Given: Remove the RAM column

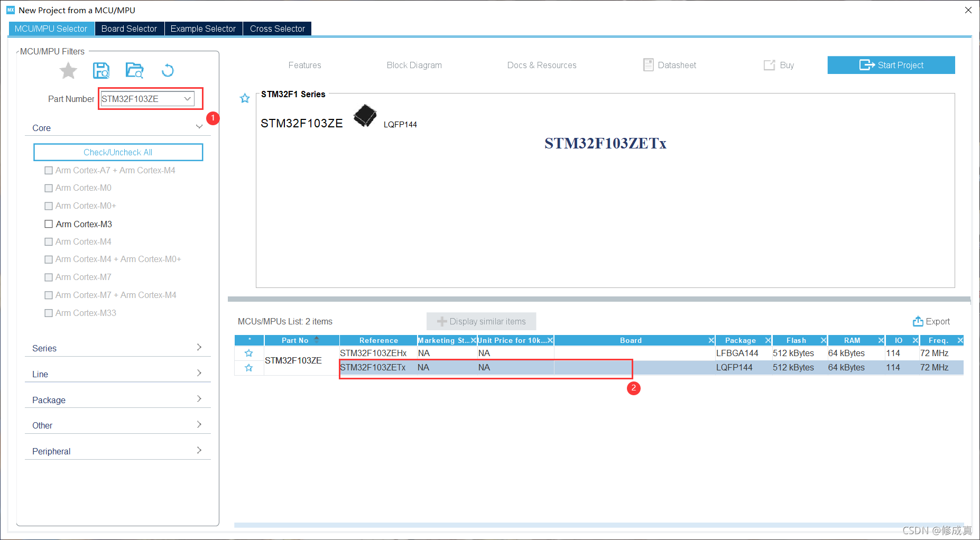Looking at the screenshot, I should (x=881, y=340).
